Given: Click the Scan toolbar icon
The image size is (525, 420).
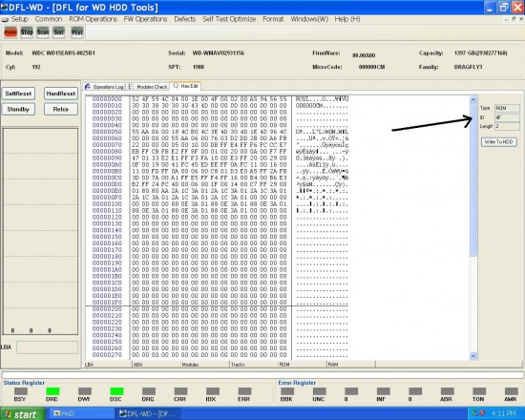Looking at the screenshot, I should [43, 32].
